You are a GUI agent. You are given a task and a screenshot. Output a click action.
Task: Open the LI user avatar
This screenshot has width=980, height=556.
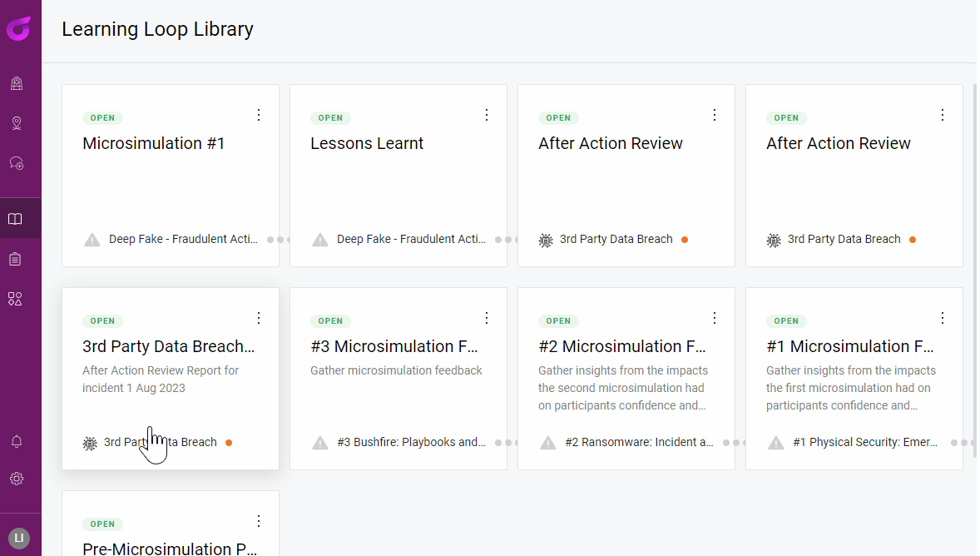click(19, 538)
